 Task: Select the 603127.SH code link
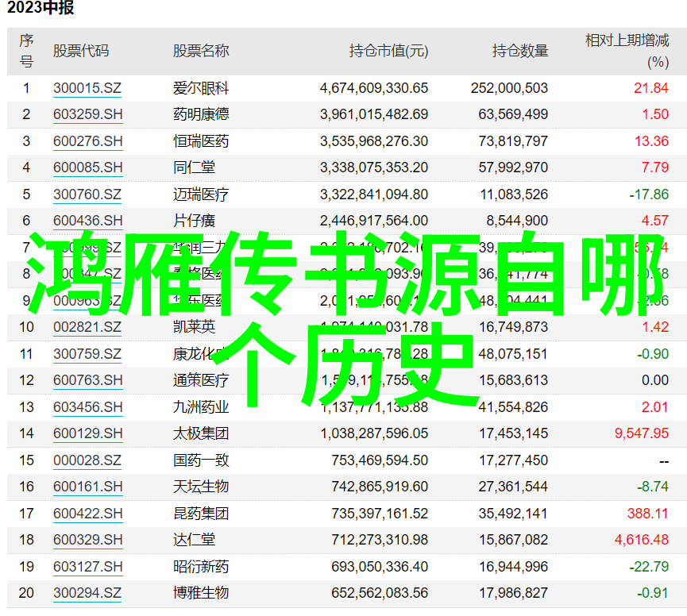[x=88, y=567]
